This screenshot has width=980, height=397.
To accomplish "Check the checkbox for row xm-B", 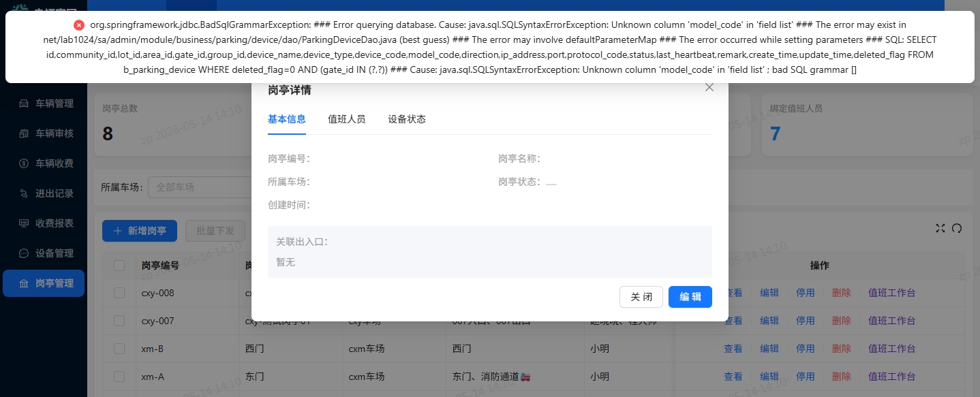I will tap(119, 349).
